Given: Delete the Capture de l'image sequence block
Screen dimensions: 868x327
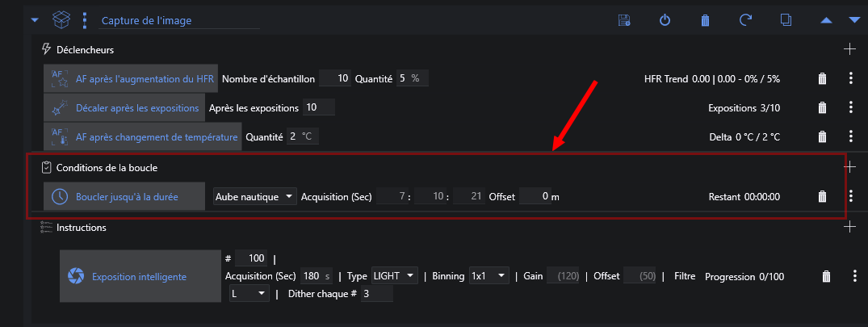Looking at the screenshot, I should (x=705, y=20).
